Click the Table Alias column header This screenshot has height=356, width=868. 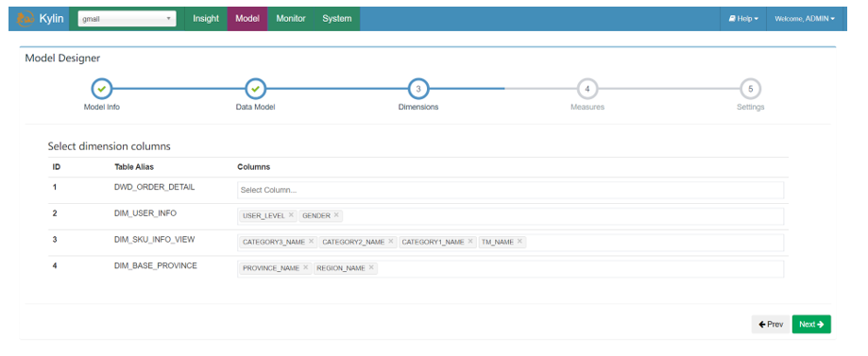coord(134,166)
